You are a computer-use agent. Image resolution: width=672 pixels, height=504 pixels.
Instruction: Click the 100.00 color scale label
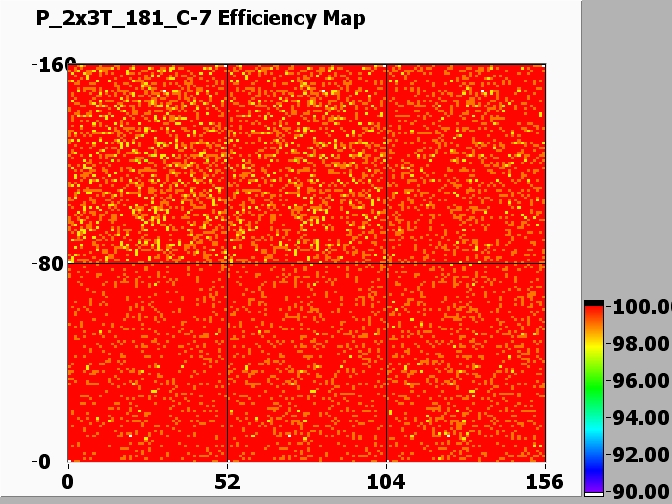640,307
